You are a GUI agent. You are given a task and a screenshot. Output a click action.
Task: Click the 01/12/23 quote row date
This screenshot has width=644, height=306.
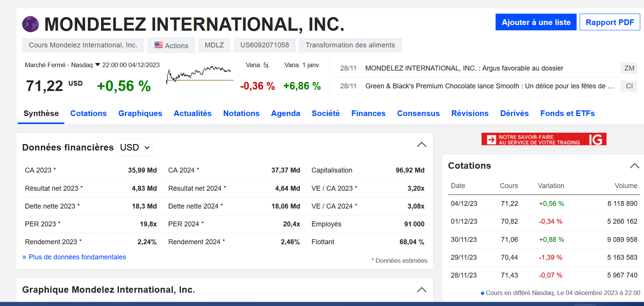[464, 221]
